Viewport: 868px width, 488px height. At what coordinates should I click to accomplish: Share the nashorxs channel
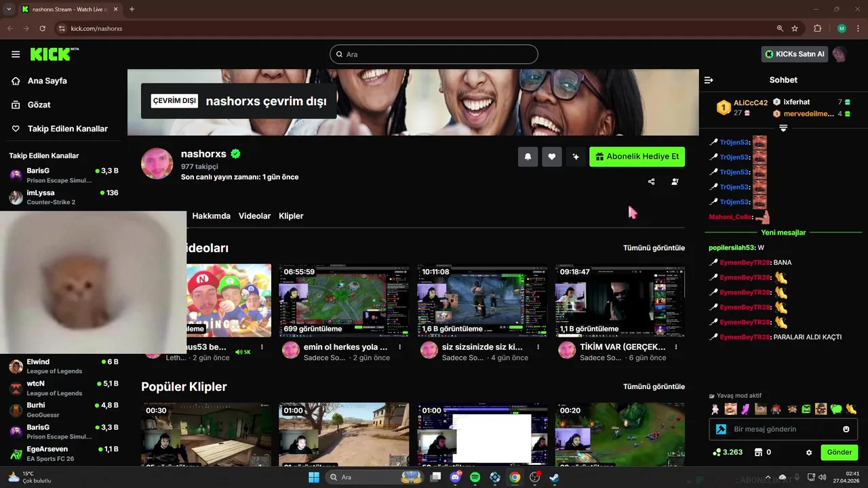click(x=652, y=182)
